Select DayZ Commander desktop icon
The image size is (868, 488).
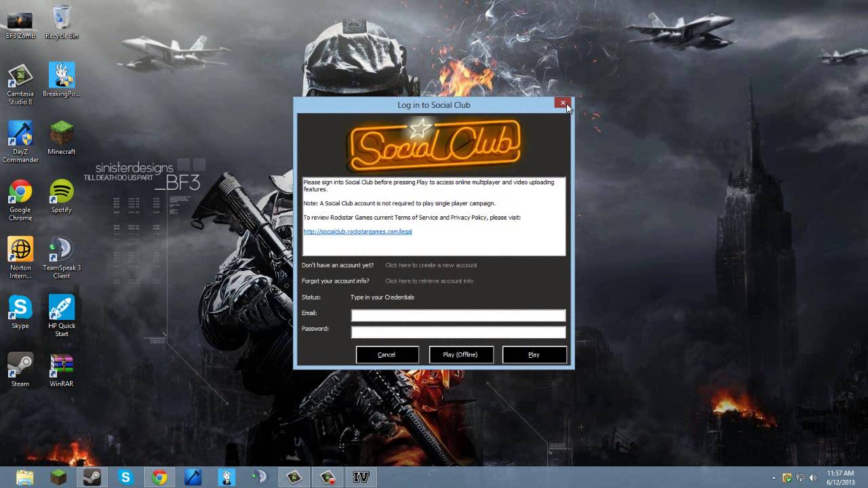[20, 142]
